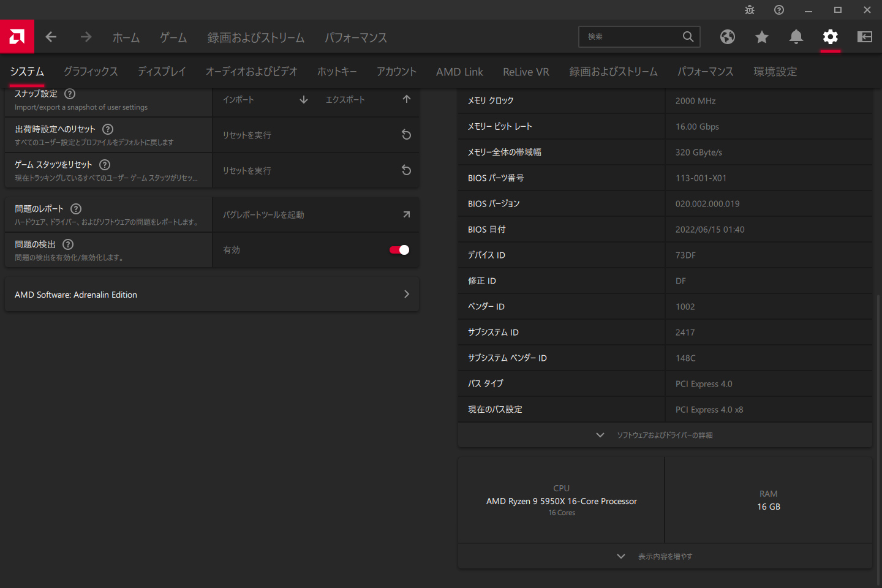Go back with the left arrow
The image size is (882, 588).
click(51, 37)
